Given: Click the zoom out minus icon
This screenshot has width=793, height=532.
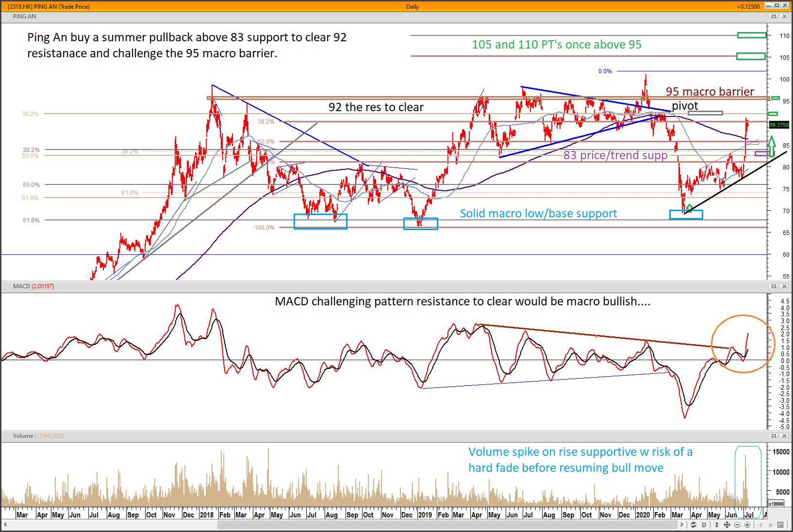Looking at the screenshot, I should (737, 525).
